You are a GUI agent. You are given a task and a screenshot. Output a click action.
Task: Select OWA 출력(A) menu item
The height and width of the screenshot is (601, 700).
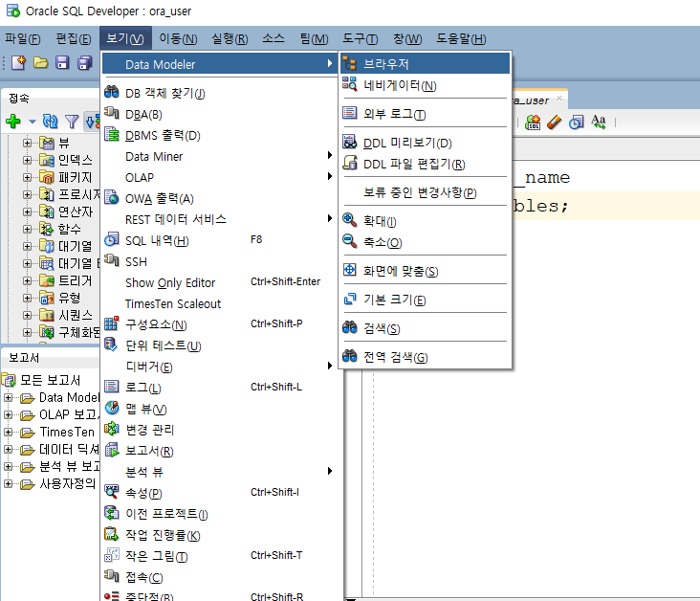point(219,198)
